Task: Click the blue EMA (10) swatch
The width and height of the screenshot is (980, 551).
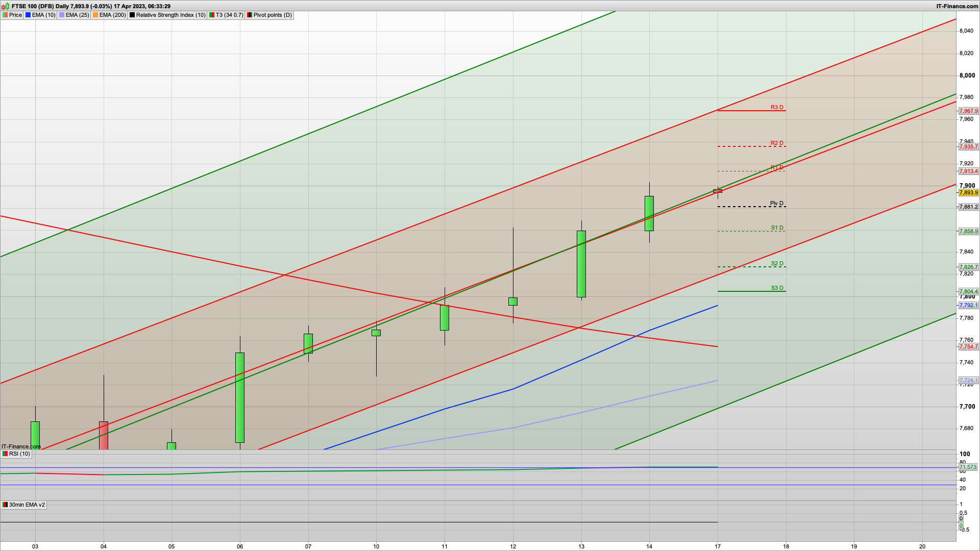Action: [28, 15]
